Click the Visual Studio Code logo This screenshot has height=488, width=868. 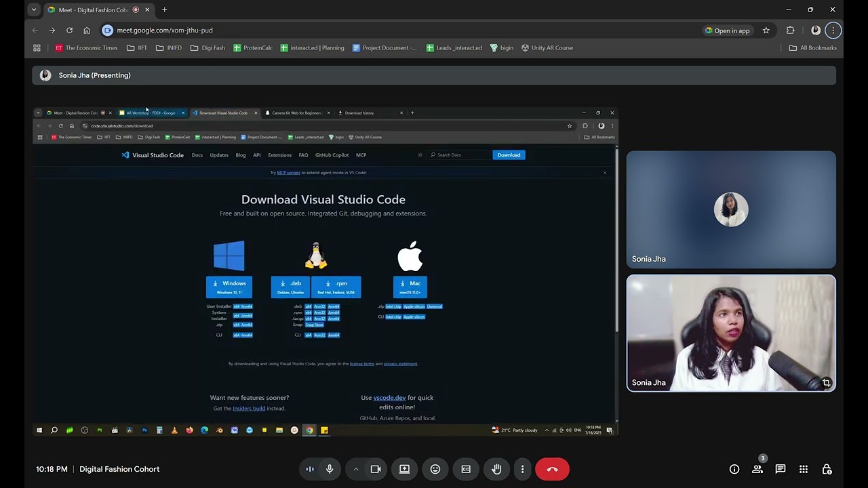[153, 155]
